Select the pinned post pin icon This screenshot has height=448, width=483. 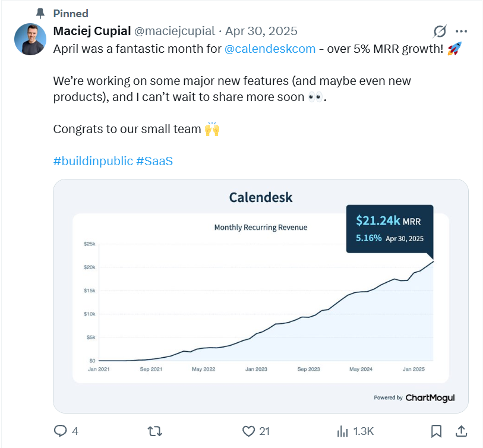point(40,13)
